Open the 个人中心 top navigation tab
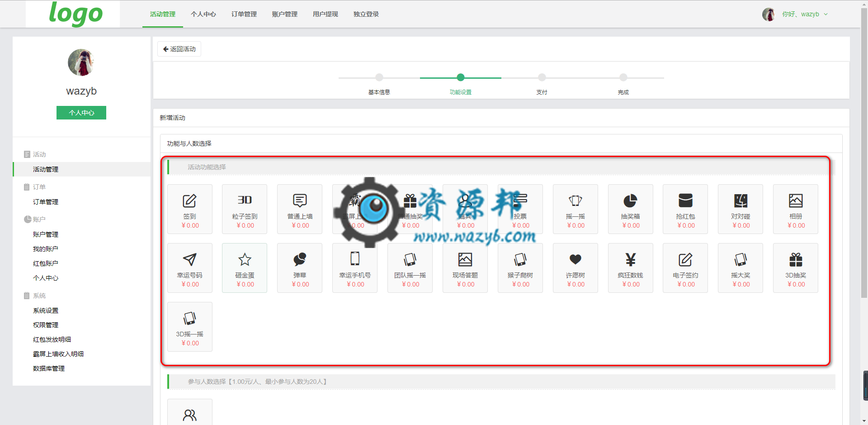868x425 pixels. [x=203, y=14]
